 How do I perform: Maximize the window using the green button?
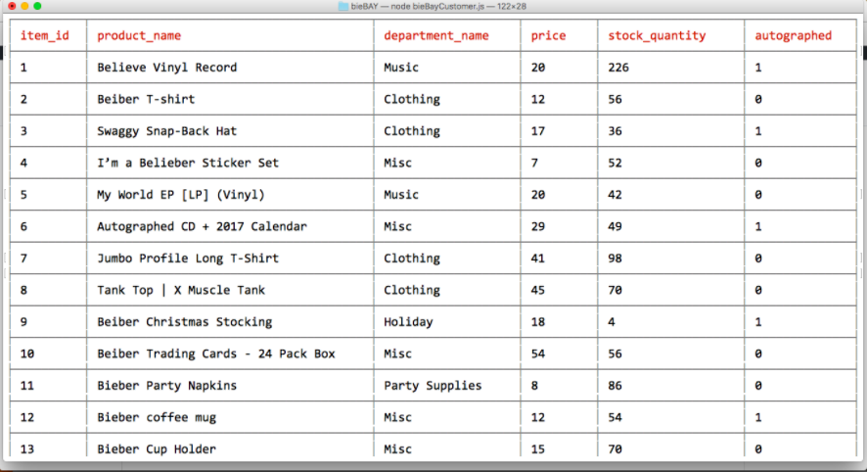tap(37, 6)
